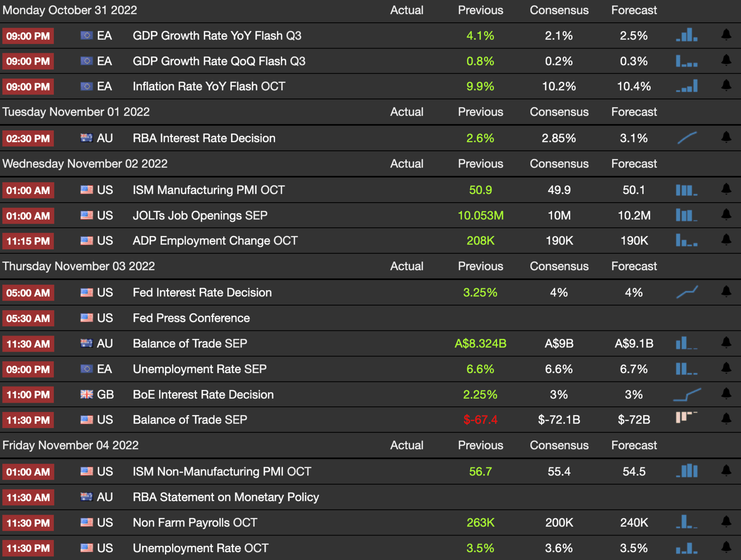Click bell alert for Inflation Rate YoY Flash OCT
The width and height of the screenshot is (741, 560).
click(x=726, y=86)
